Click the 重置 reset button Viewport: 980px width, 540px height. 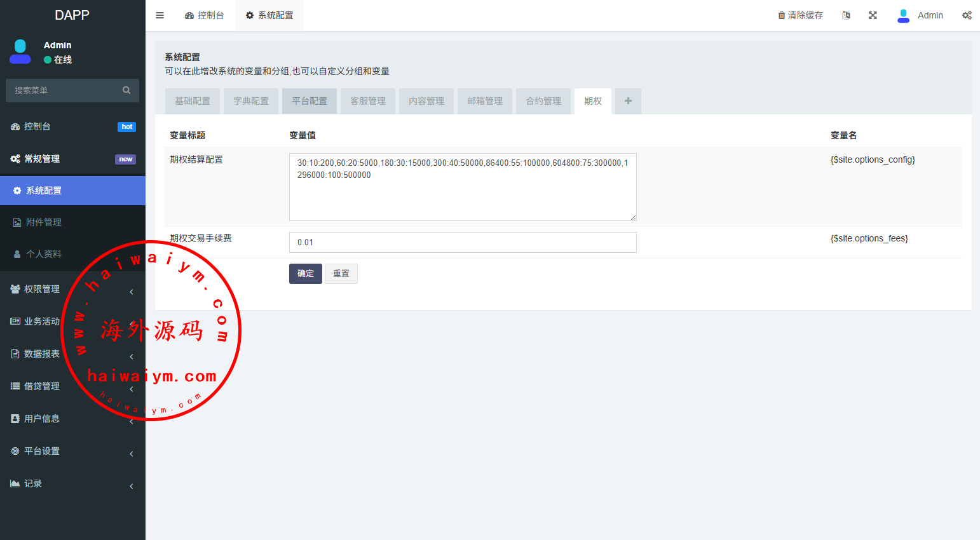coord(341,274)
